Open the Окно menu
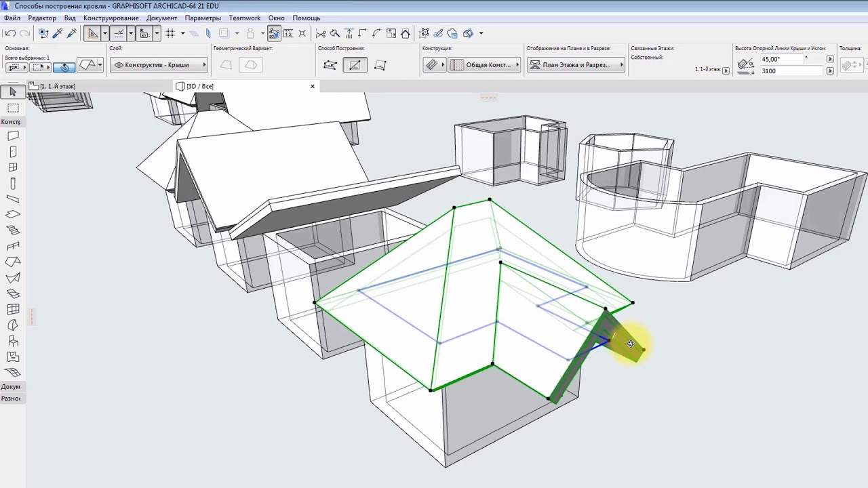 tap(276, 18)
